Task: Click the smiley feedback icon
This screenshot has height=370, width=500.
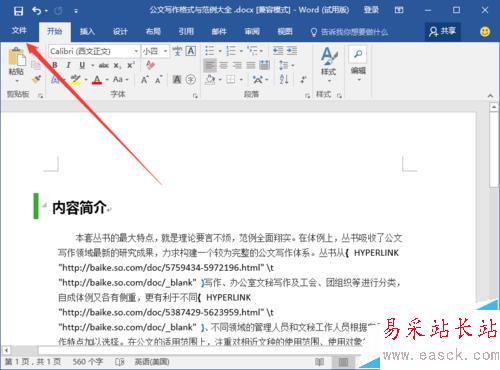Action: coord(485,32)
